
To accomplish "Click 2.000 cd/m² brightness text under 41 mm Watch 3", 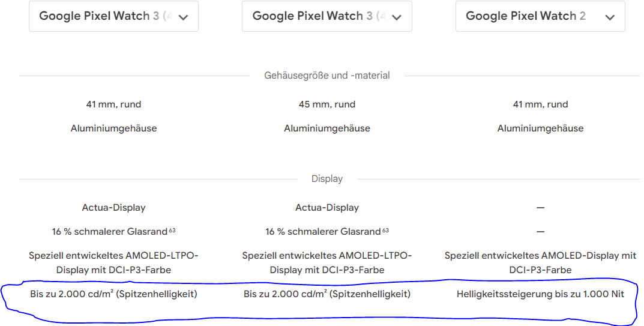I will pyautogui.click(x=114, y=294).
